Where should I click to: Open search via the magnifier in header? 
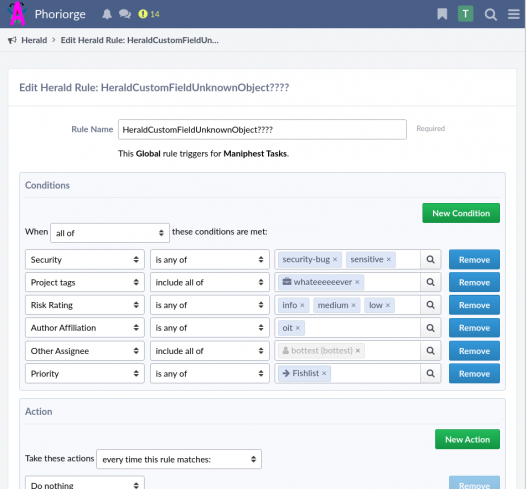click(490, 14)
